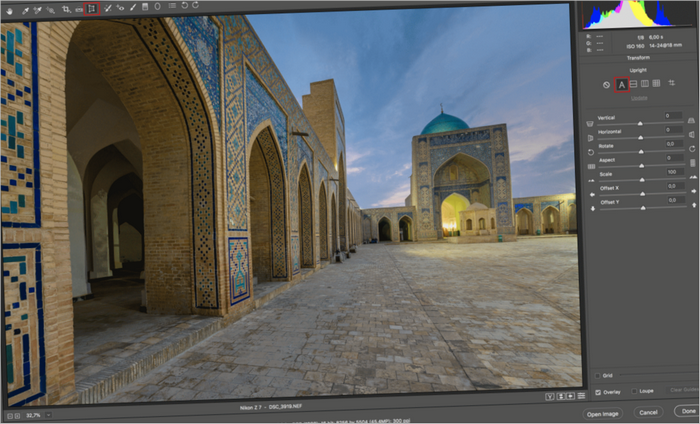The image size is (700, 424).
Task: Click the right Horizontal perspective icon
Action: (x=692, y=134)
